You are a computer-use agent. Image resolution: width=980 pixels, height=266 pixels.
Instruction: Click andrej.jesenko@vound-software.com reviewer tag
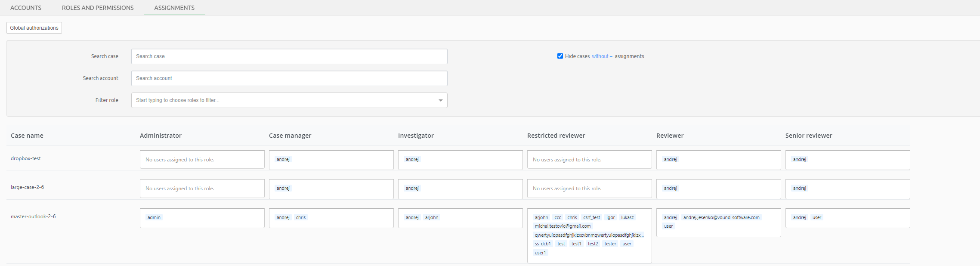click(721, 217)
